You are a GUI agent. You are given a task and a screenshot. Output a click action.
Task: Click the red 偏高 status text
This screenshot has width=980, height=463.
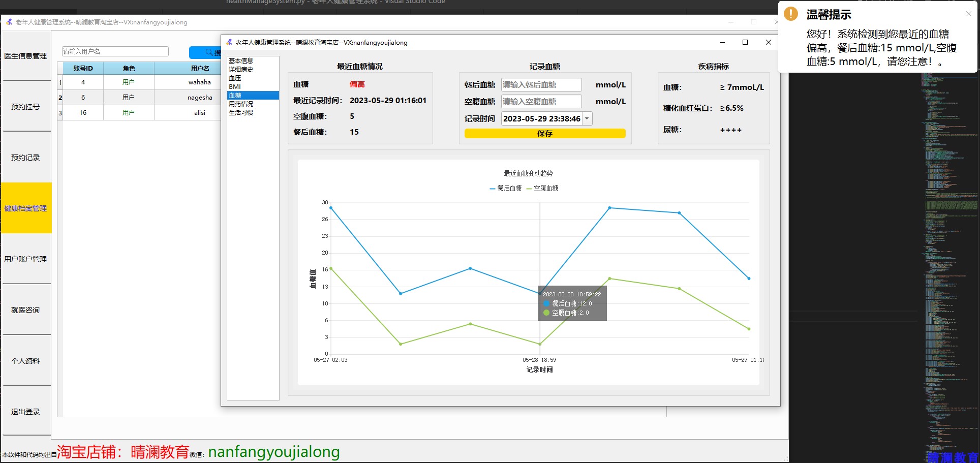tap(357, 84)
